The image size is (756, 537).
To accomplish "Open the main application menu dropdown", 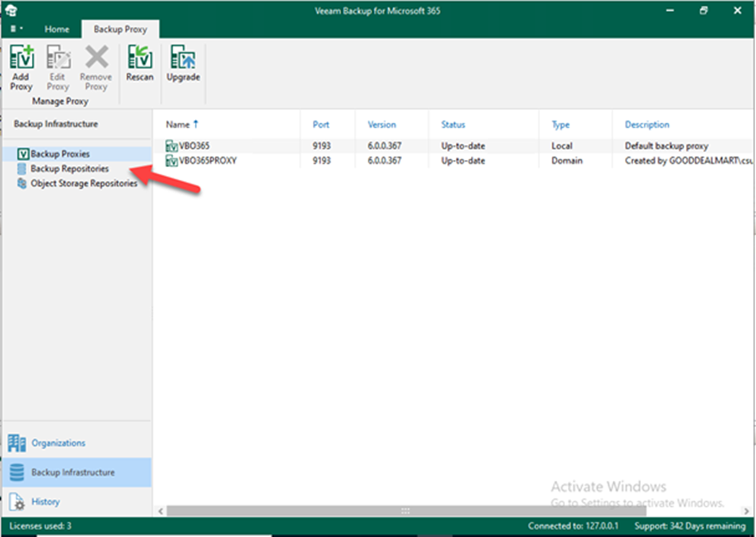I will (16, 29).
